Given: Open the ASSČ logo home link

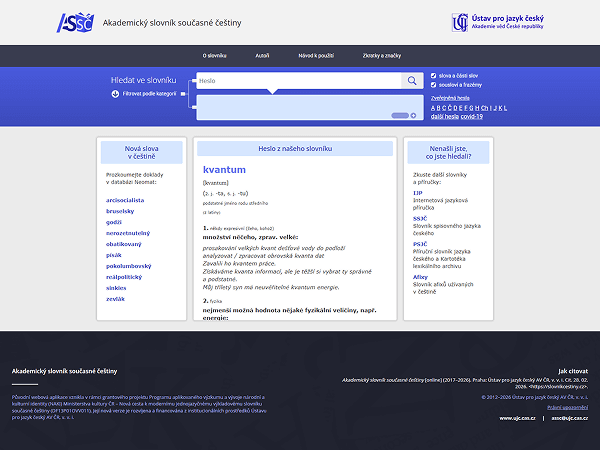Looking at the screenshot, I should 75,23.
